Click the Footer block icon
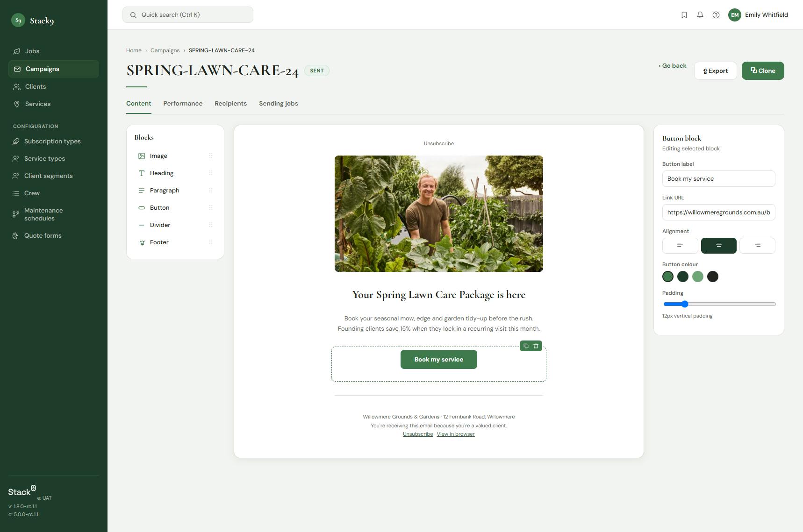 pyautogui.click(x=142, y=242)
